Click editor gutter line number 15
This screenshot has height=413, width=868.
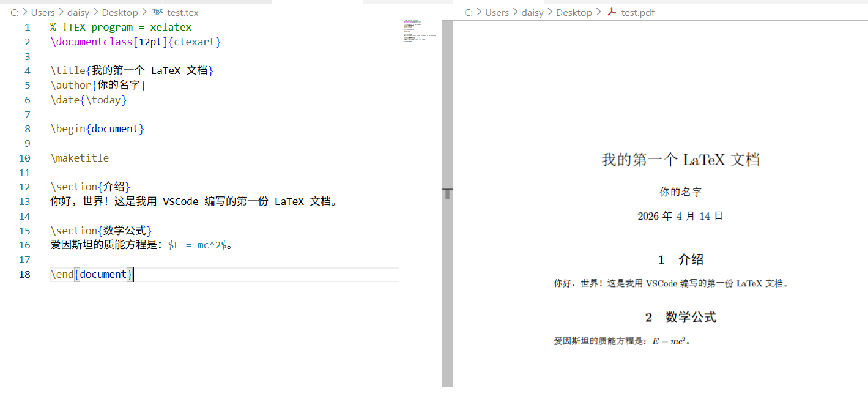click(x=24, y=231)
